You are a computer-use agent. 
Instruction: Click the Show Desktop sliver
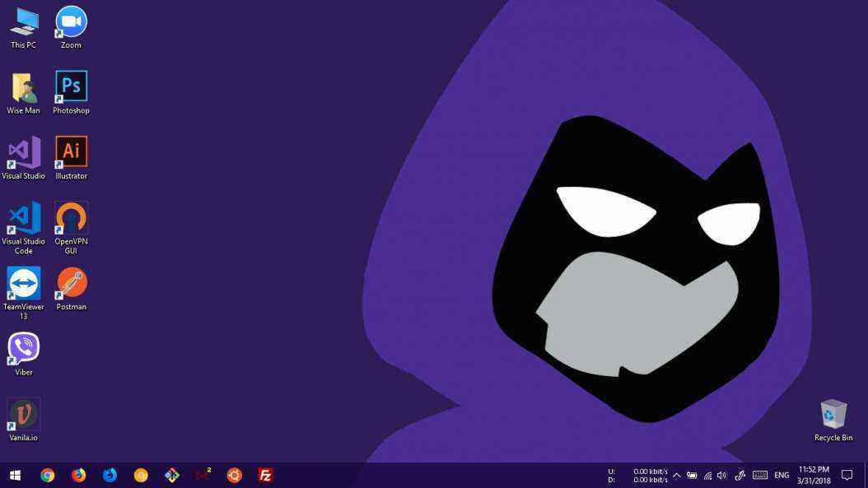866,476
